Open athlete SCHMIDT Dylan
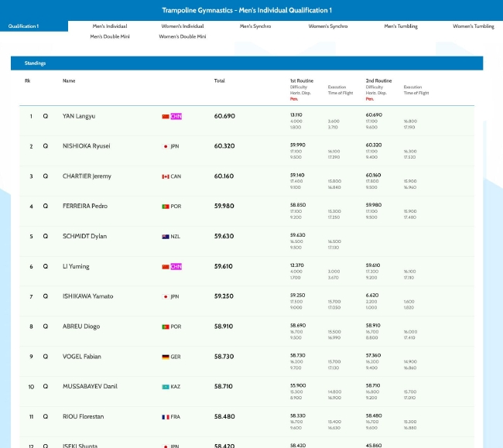503x448 pixels. (x=84, y=236)
